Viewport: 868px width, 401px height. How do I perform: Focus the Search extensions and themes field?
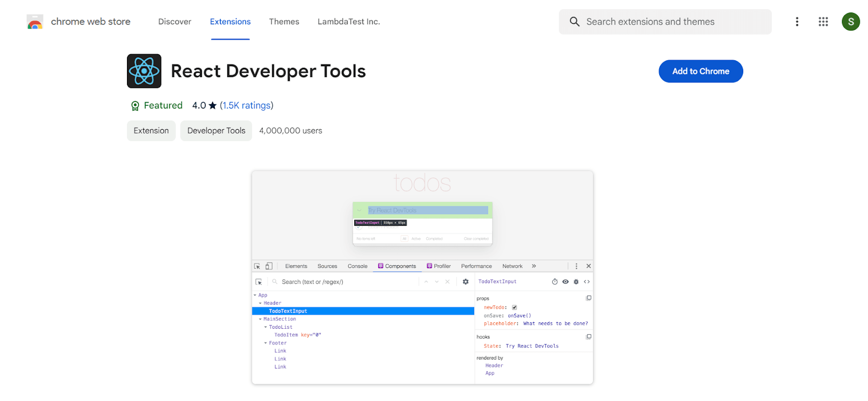point(665,22)
